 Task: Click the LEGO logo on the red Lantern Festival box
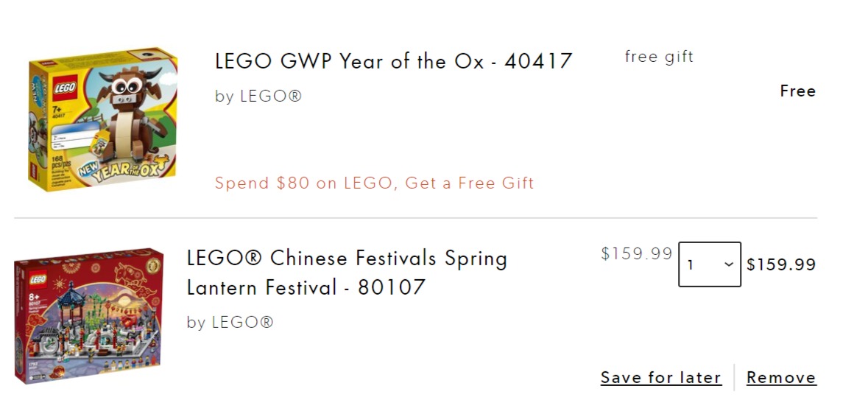38,280
